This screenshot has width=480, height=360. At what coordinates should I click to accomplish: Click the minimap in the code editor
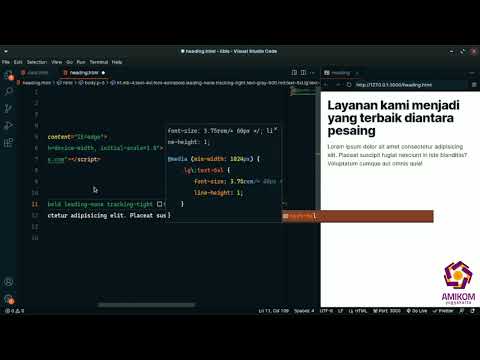[x=302, y=92]
